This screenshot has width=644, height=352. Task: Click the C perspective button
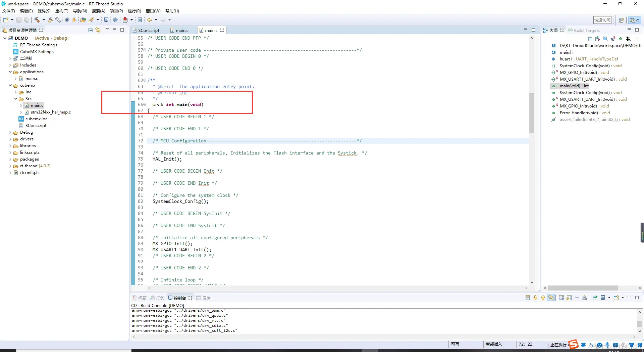635,20
